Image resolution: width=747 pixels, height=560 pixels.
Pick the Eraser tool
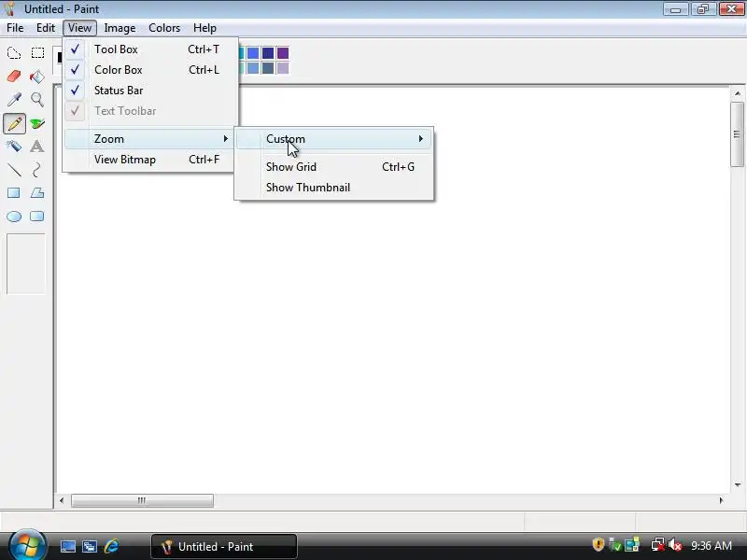[x=14, y=77]
